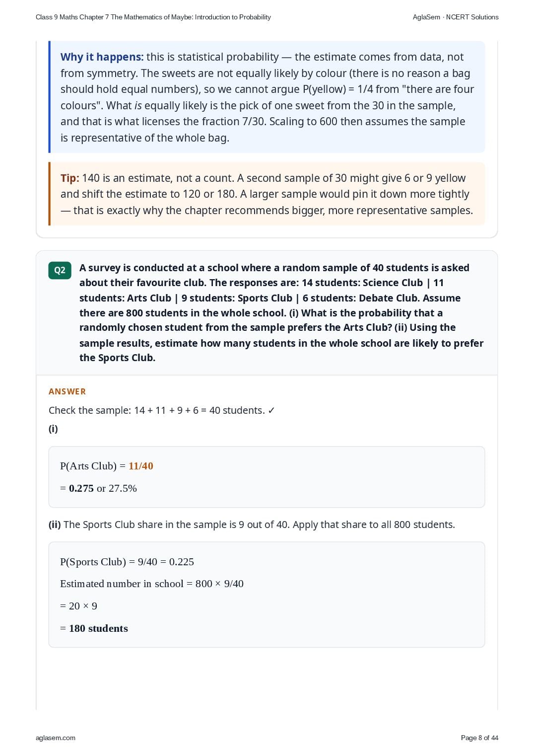
Task: Click the bold '(ii)' part label
Action: [55, 525]
